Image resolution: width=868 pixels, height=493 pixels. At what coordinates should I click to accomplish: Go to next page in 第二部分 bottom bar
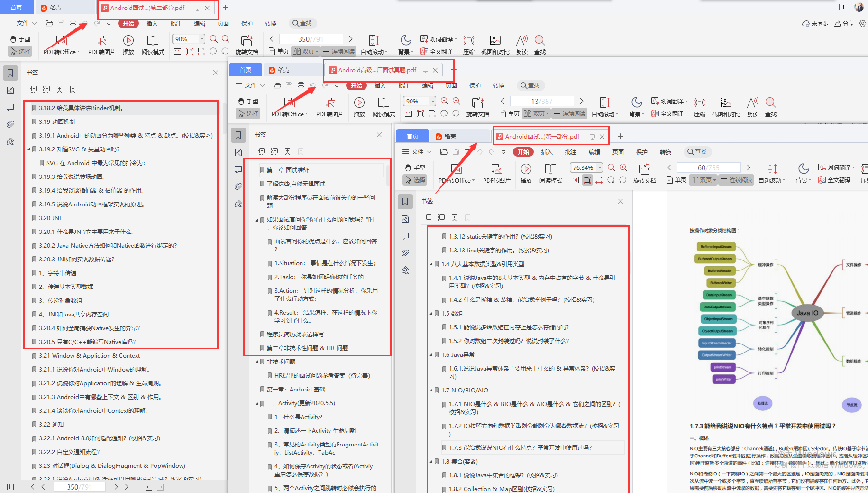(x=116, y=487)
